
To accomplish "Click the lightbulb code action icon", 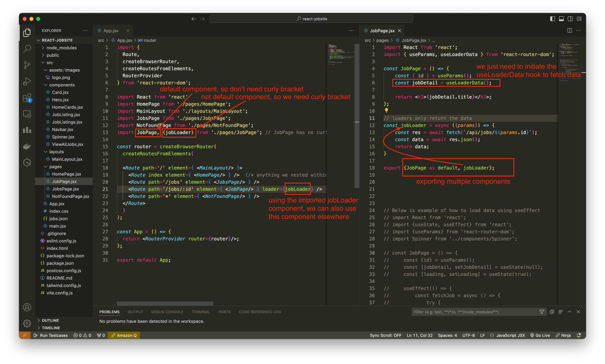I will (x=386, y=110).
